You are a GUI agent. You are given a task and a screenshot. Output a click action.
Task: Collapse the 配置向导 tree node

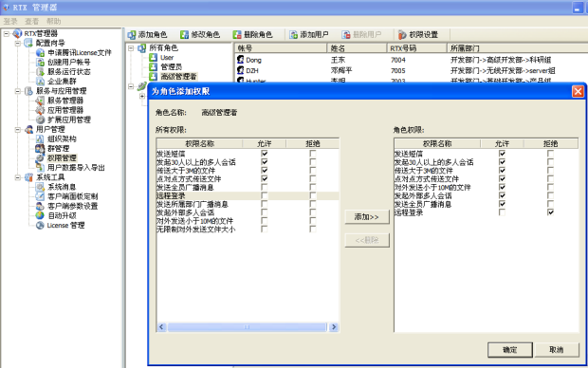point(18,43)
